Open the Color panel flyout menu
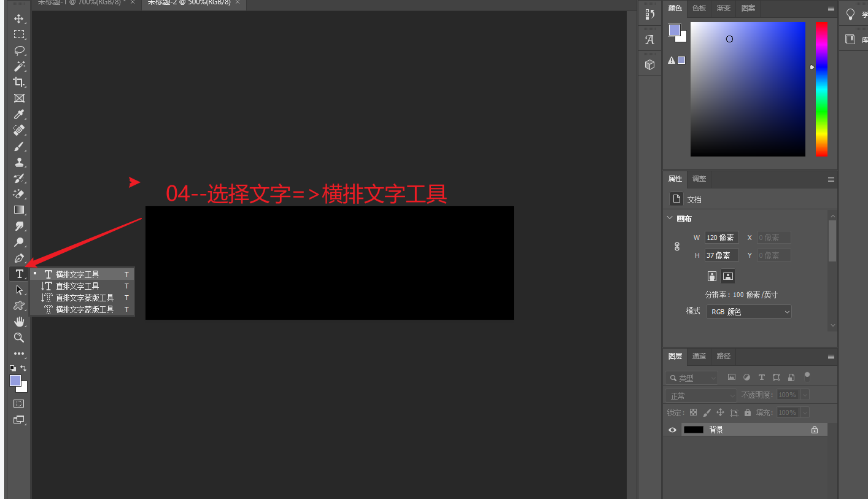 pyautogui.click(x=831, y=9)
